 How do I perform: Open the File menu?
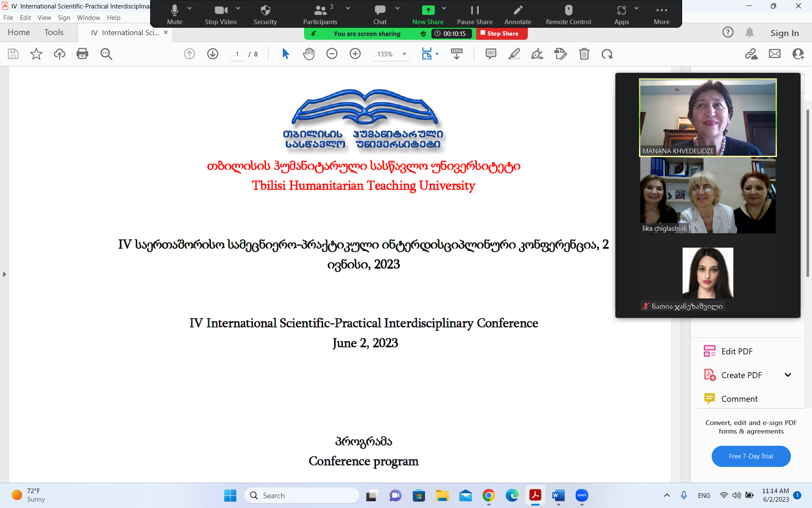pos(8,18)
